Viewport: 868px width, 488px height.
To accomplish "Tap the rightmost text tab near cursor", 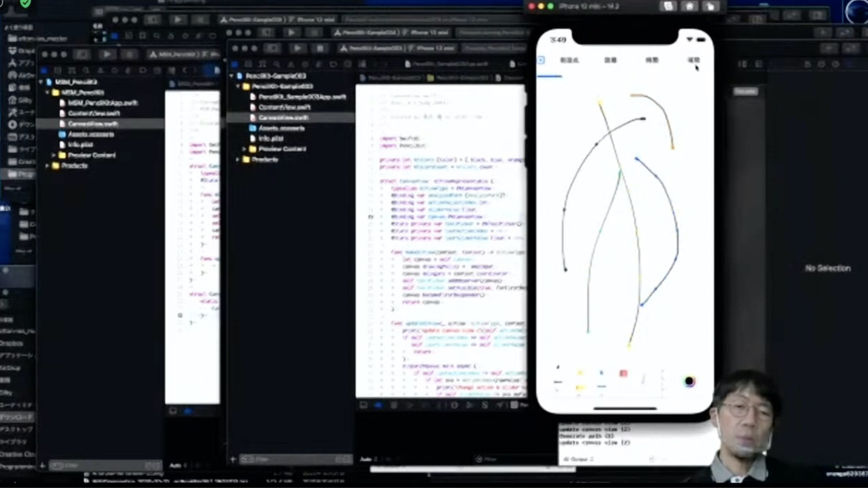I will 693,60.
